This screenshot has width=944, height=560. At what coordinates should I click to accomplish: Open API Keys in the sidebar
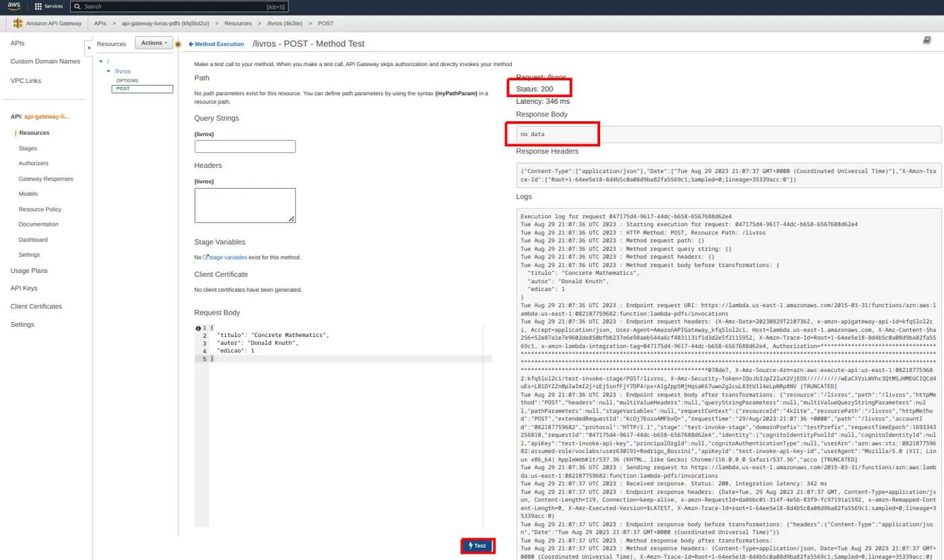(24, 288)
